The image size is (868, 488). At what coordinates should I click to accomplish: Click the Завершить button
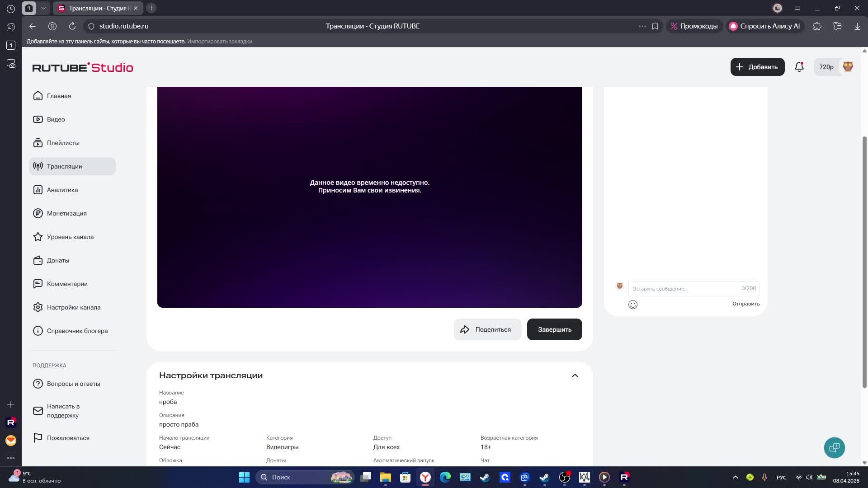(x=554, y=329)
